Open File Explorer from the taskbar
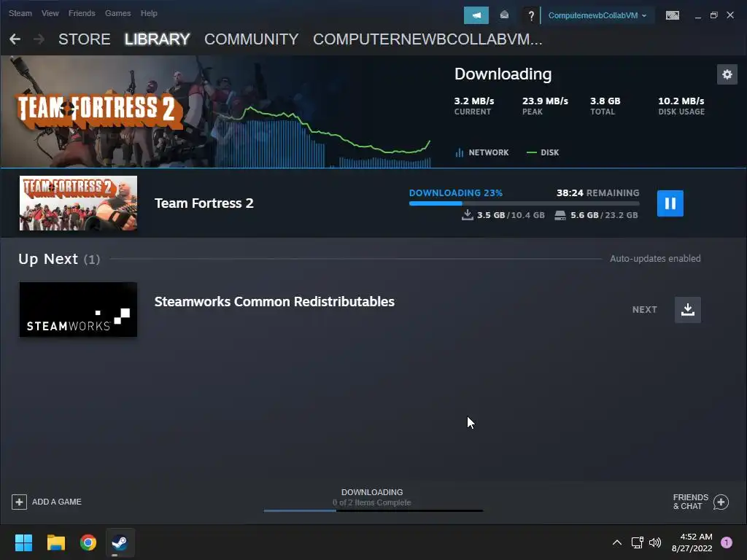Screen dimensions: 747x560 (x=55, y=542)
